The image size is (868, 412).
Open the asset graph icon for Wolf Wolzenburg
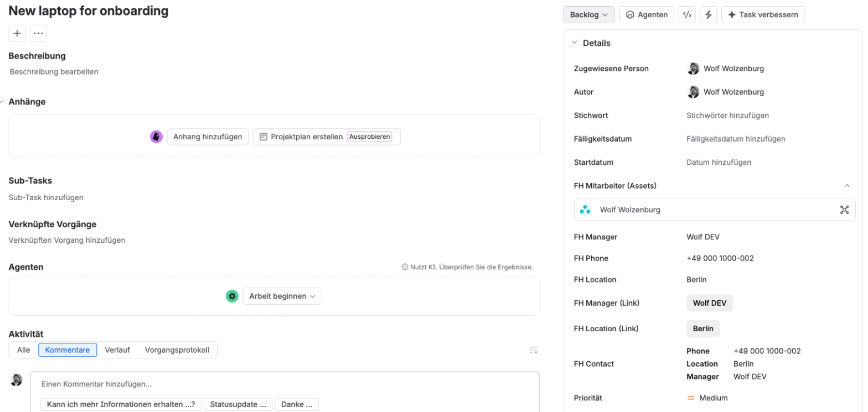(844, 210)
